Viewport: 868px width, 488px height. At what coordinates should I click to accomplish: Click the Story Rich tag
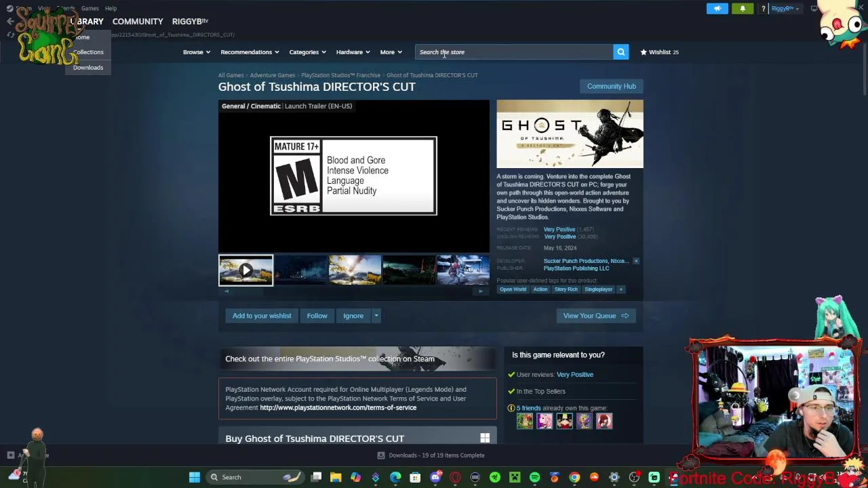pyautogui.click(x=566, y=289)
